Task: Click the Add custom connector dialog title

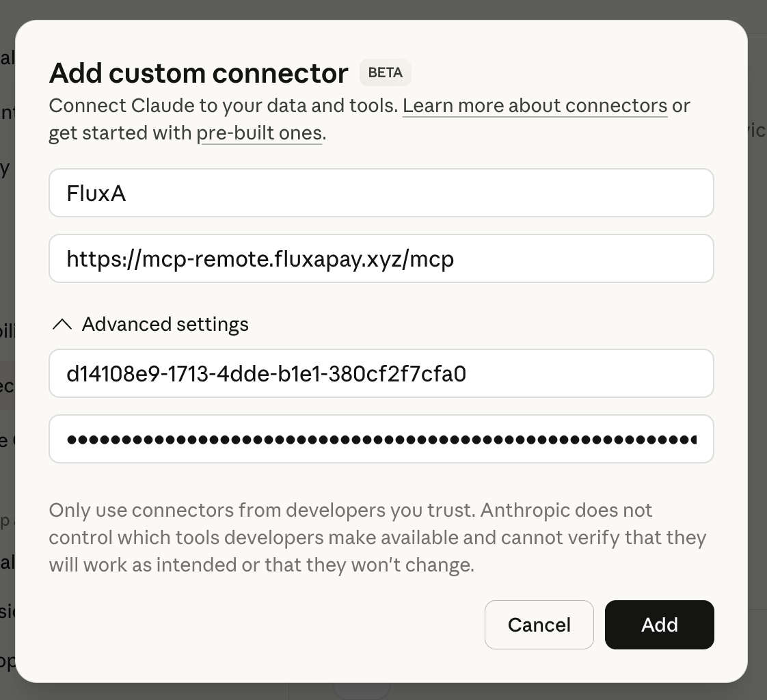Action: point(198,72)
